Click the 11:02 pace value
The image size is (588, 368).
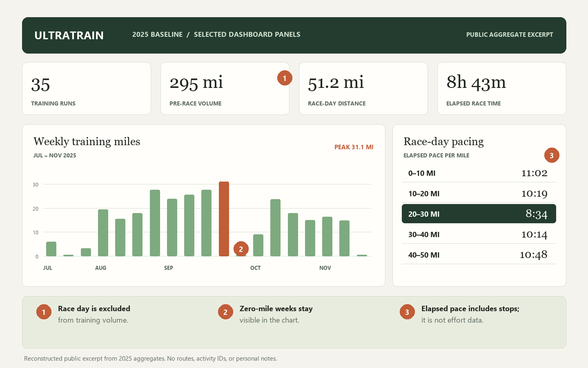(x=534, y=173)
